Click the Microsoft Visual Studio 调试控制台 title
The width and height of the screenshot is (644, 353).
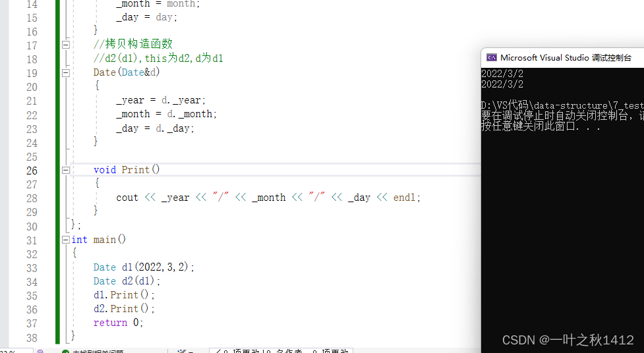click(566, 58)
